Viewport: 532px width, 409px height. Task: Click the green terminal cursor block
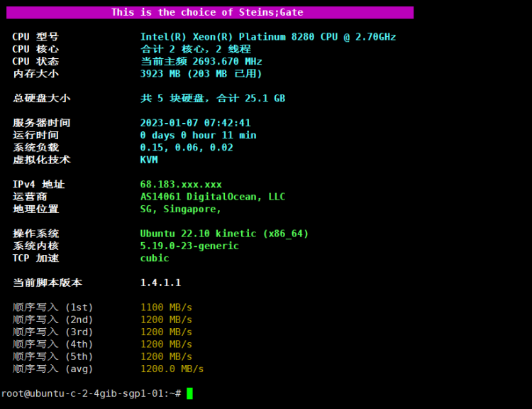(189, 393)
